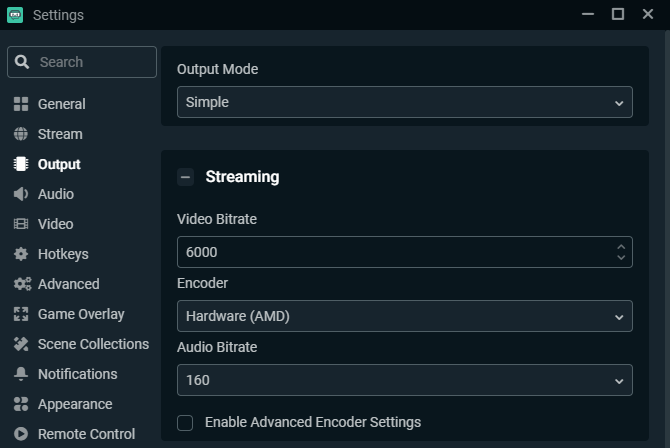Screen dimensions: 670x448
Task: Click the Remote Control icon
Action: 21,434
